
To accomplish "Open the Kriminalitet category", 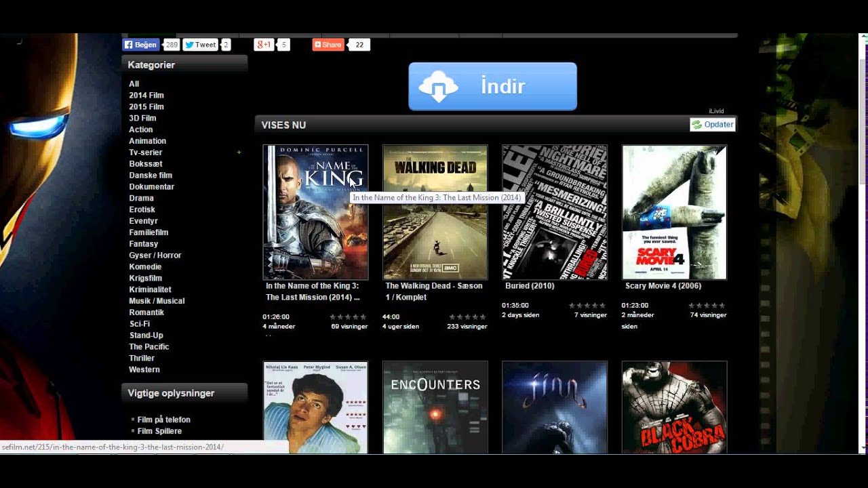I will click(151, 290).
